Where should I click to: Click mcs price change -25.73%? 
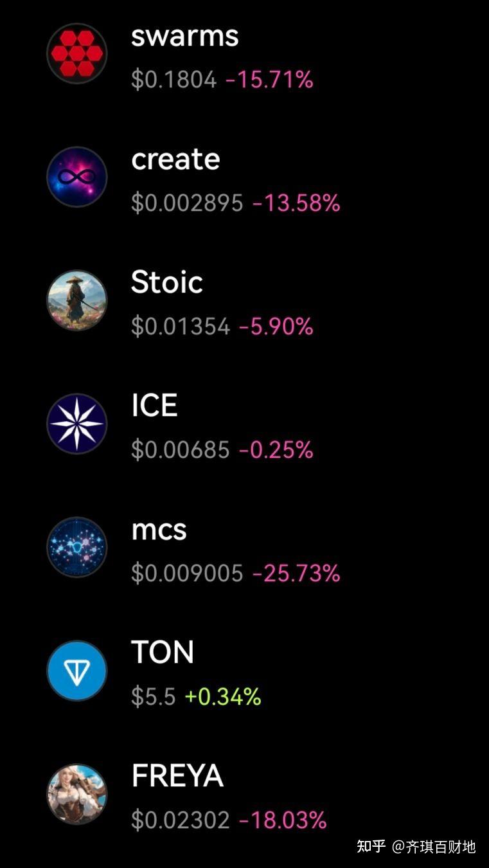296,574
